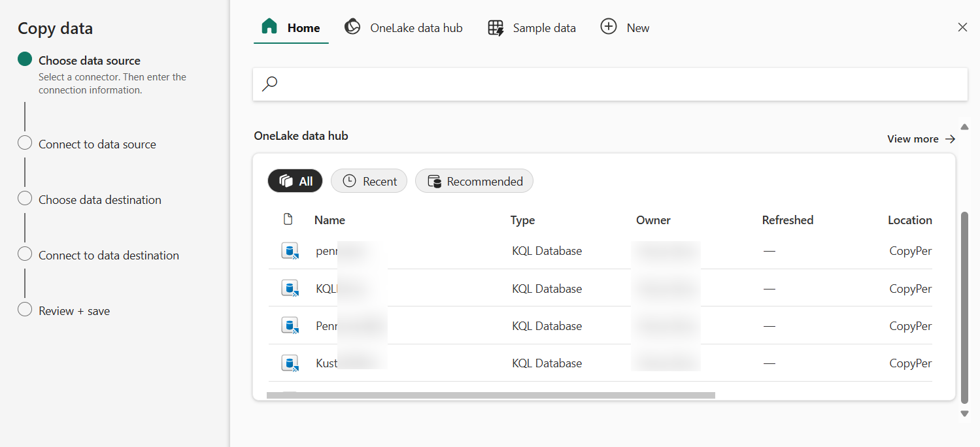Click the Home house icon
This screenshot has height=447, width=980.
[269, 27]
